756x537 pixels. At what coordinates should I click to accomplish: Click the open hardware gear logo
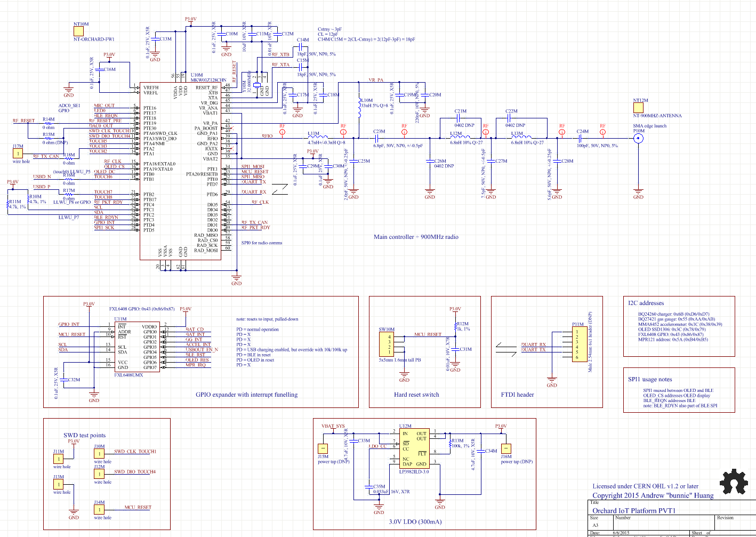pos(734,482)
